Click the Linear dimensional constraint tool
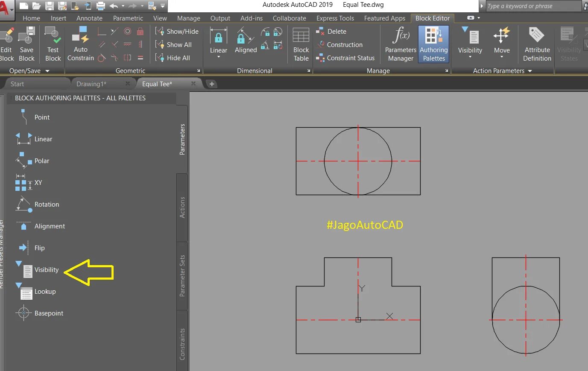This screenshot has width=588, height=371. pos(218,40)
